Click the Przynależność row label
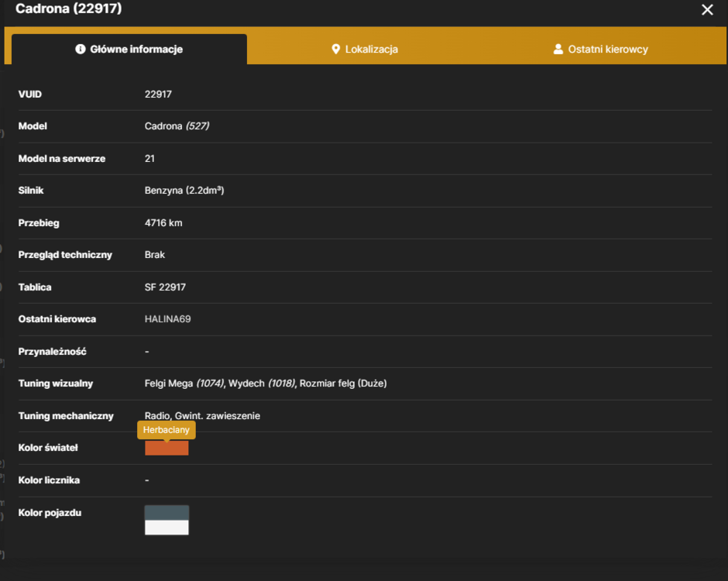The image size is (728, 581). 53,352
